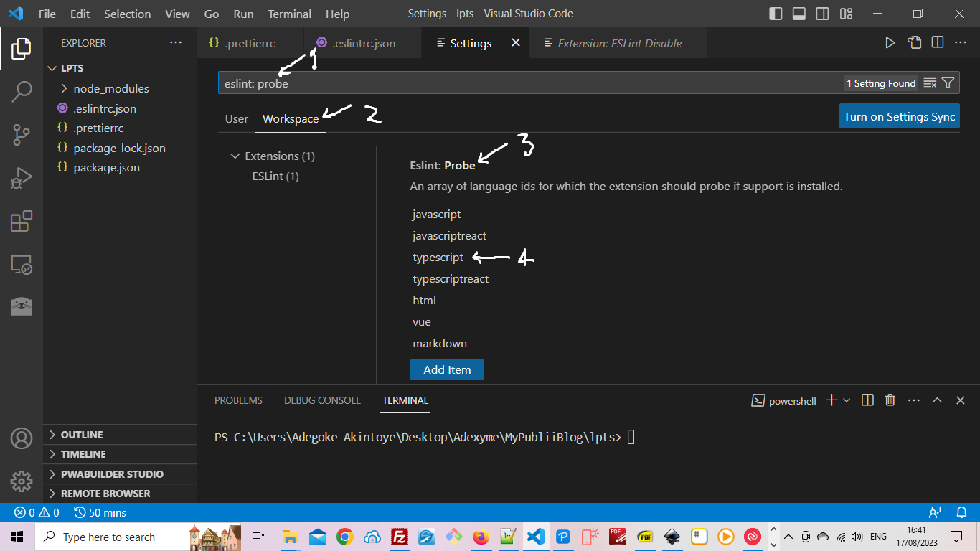The image size is (980, 551).
Task: Toggle the bottom panel layout button
Action: click(x=799, y=14)
